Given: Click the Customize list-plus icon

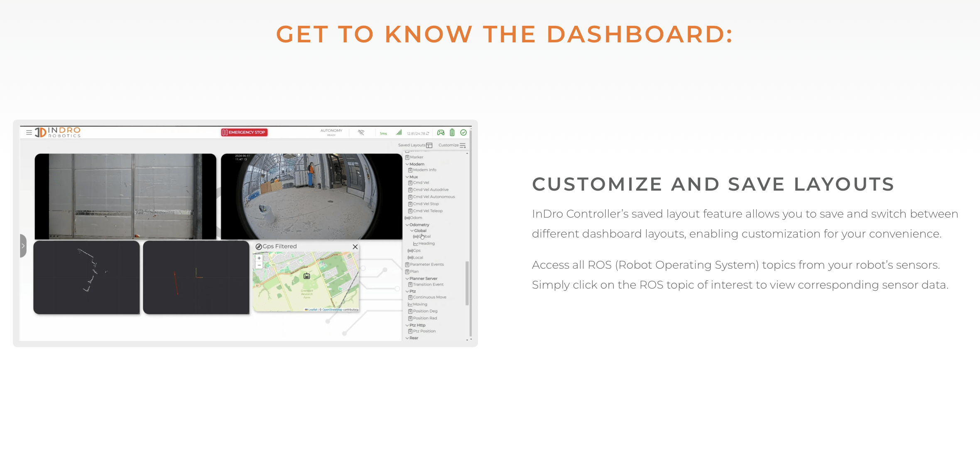Looking at the screenshot, I should click(463, 145).
